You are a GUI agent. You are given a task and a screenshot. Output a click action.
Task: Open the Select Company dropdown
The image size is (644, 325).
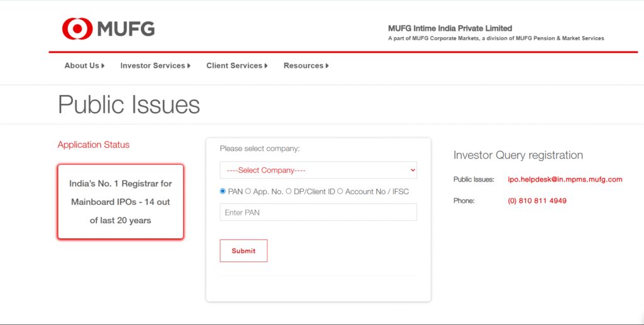(x=318, y=170)
